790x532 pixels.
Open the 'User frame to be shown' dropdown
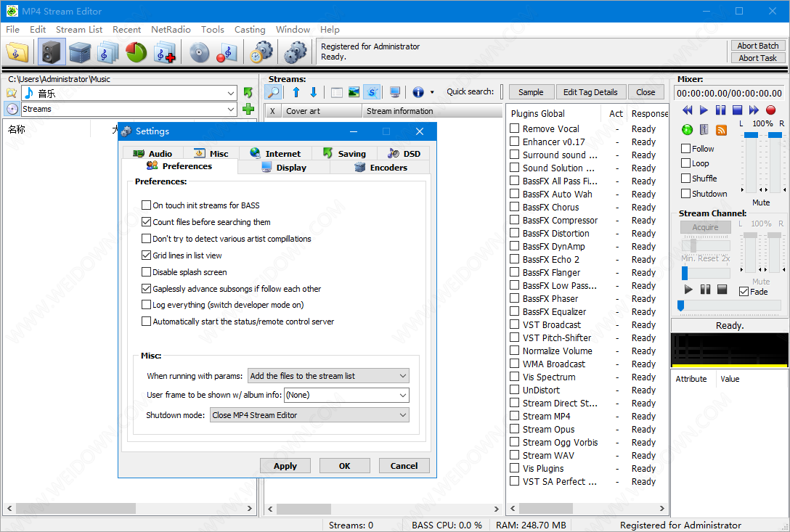[x=346, y=395]
